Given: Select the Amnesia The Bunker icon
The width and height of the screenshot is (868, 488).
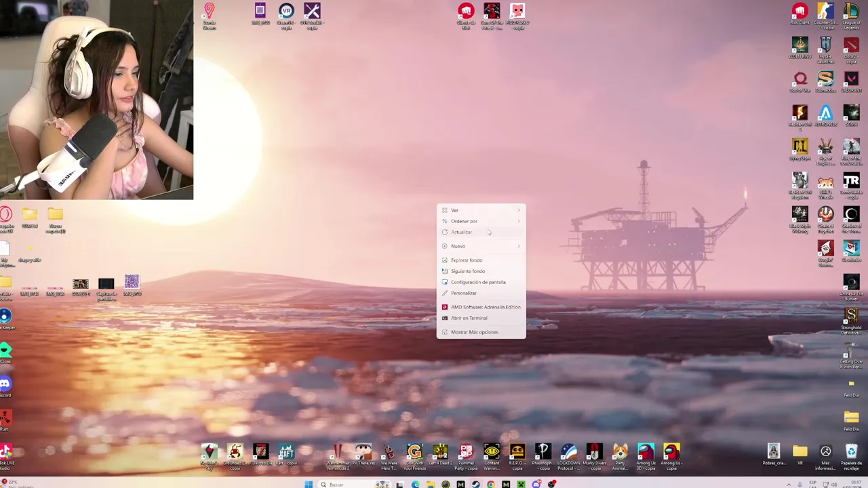Looking at the screenshot, I should tap(851, 287).
